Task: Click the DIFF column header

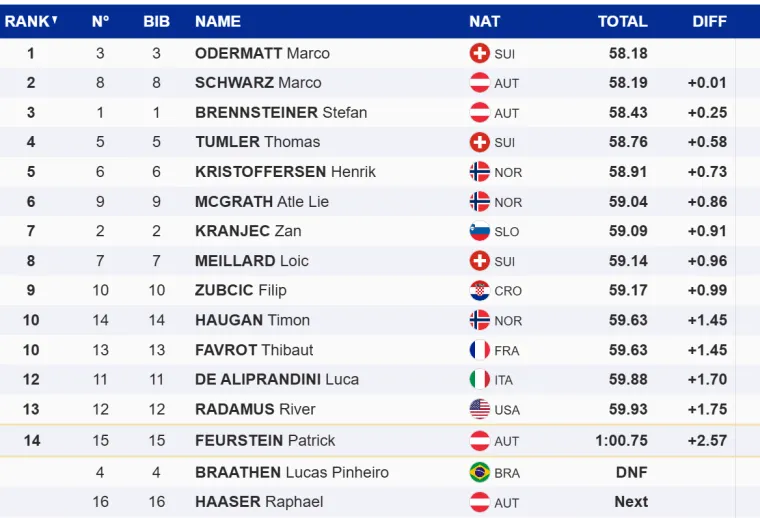Action: [x=709, y=21]
